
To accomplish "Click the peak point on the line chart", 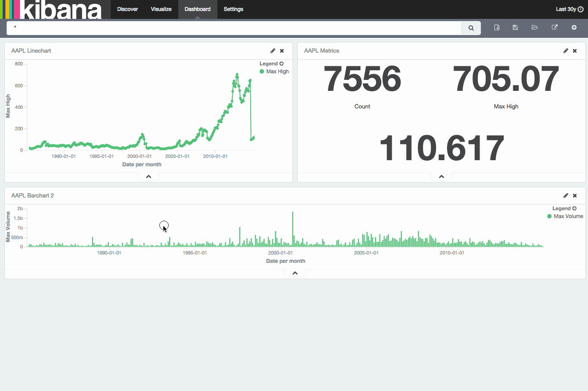I will 237,75.
